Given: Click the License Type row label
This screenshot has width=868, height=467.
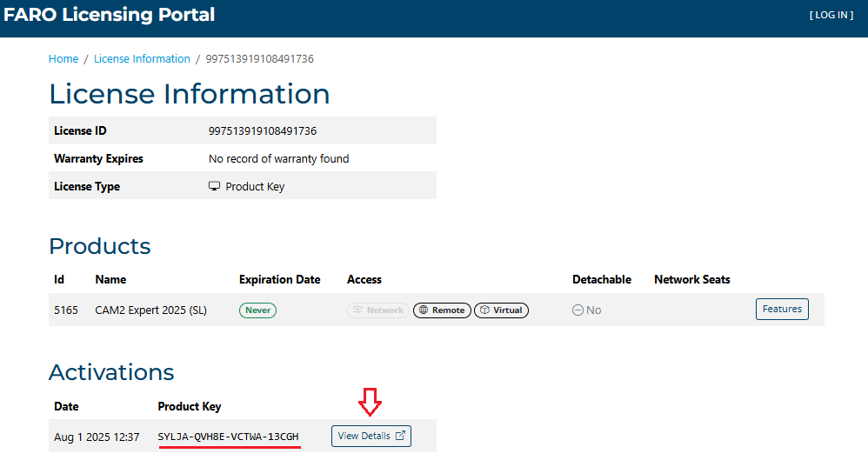Looking at the screenshot, I should [87, 186].
